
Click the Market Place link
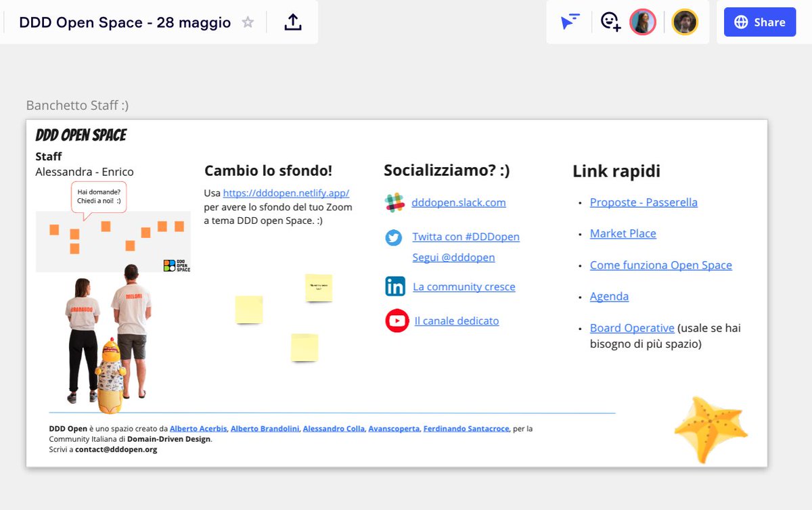(x=623, y=233)
